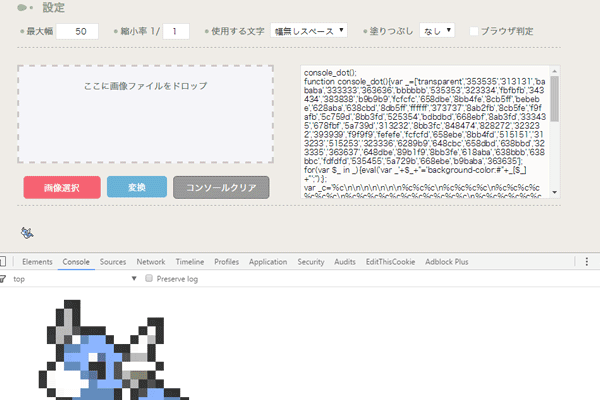Open DevTools more options menu
Viewport: 600px width, 400px height.
click(587, 262)
